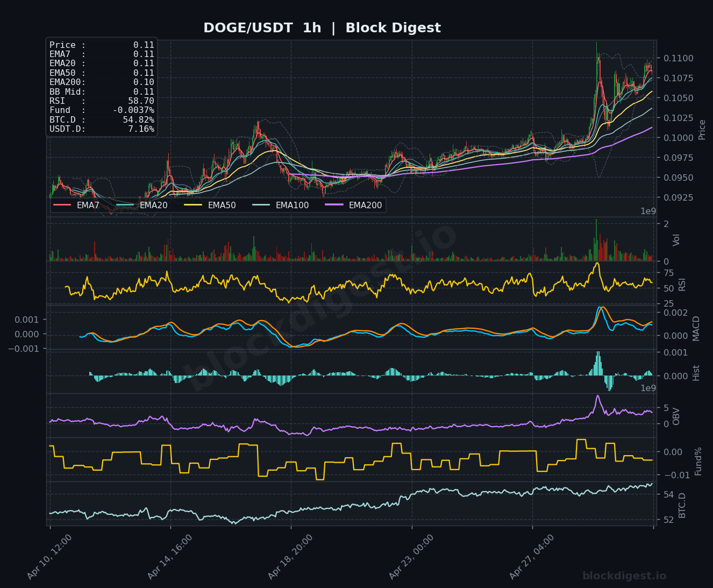Click the Apr 18, 20:00 axis label
Viewport: 713px width, 588px height.
click(x=290, y=557)
